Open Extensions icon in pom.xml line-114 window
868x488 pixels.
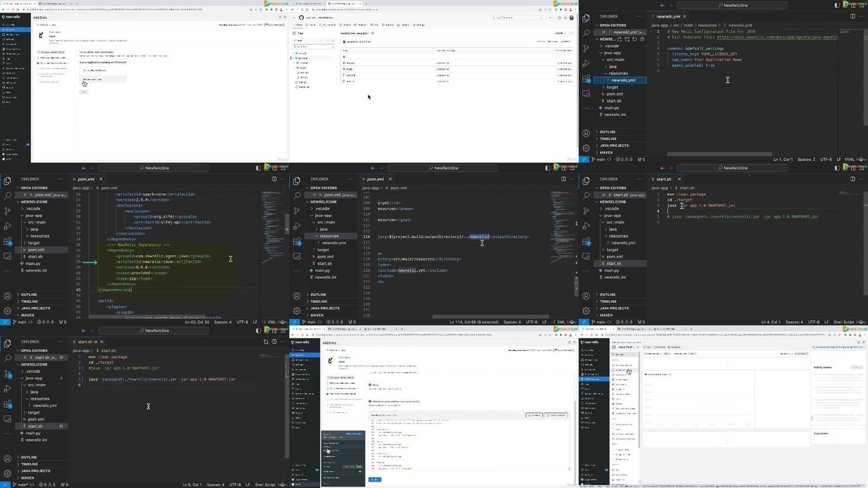point(297,241)
